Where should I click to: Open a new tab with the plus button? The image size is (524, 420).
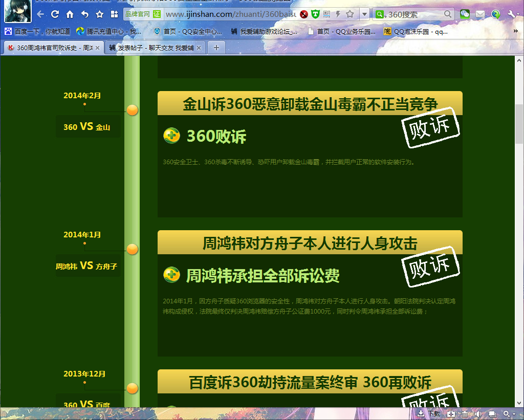coord(216,48)
